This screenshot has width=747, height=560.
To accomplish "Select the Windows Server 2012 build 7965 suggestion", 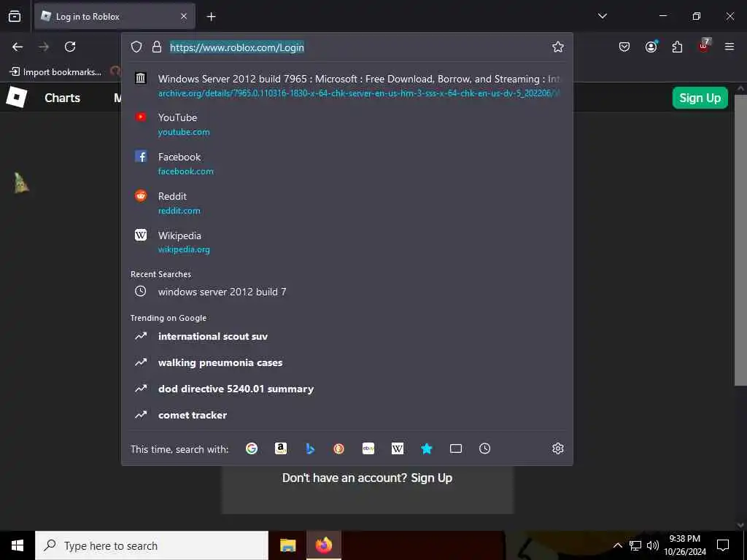I will coord(347,85).
